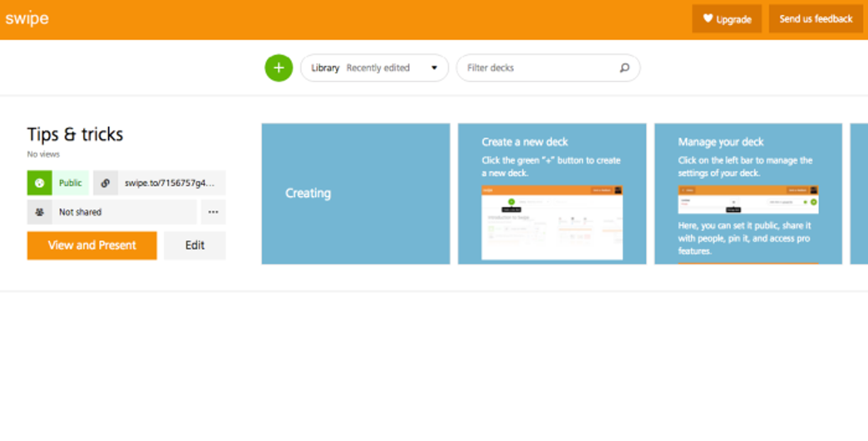
Task: Select the Manage your deck slide
Action: click(748, 194)
